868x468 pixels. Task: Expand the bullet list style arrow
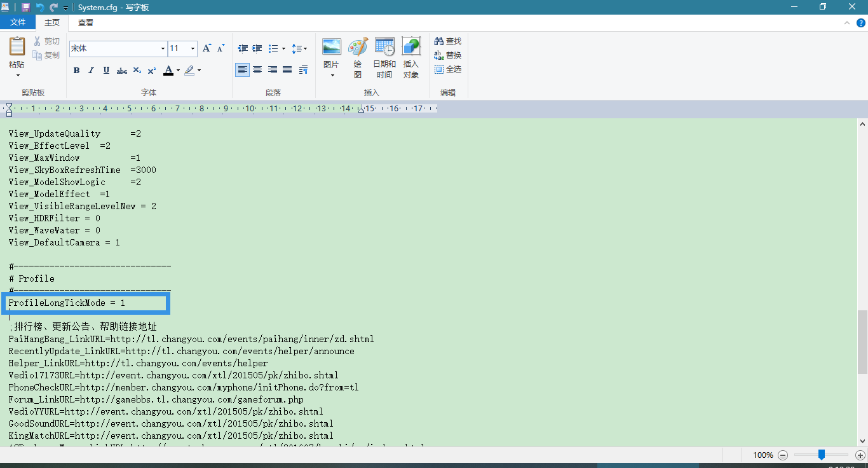pyautogui.click(x=283, y=48)
